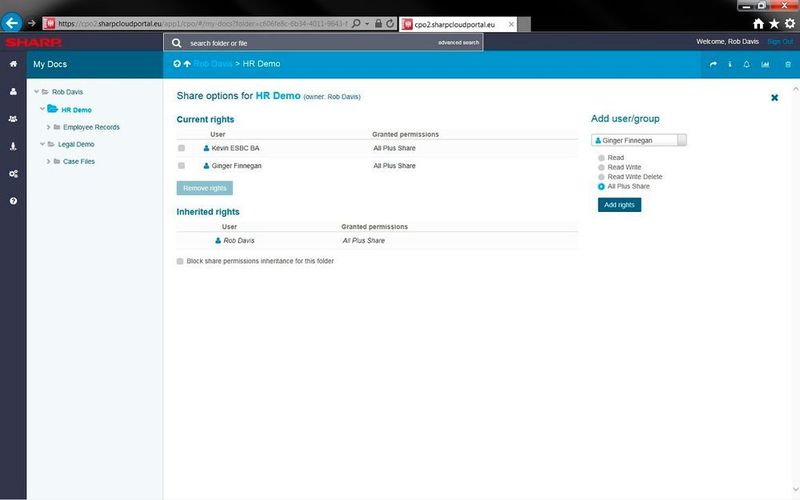The height and width of the screenshot is (500, 800).
Task: Open the help question mark icon
Action: 13,201
